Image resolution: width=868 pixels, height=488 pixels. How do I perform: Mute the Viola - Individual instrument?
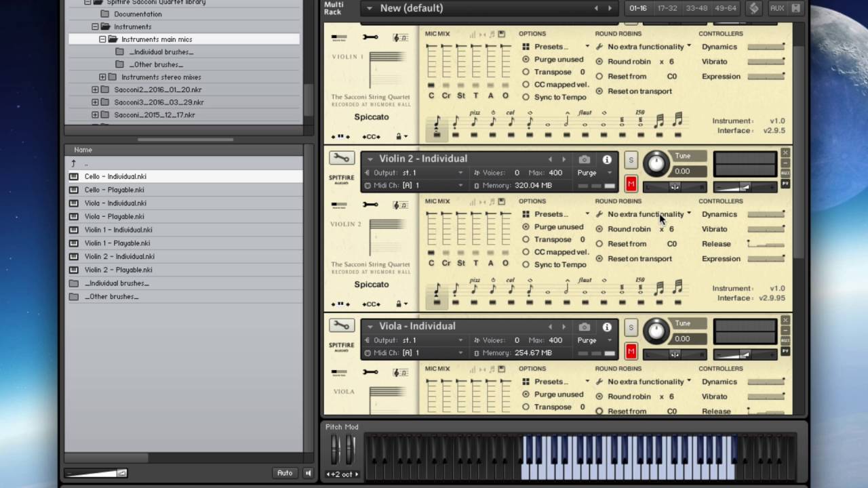point(631,351)
